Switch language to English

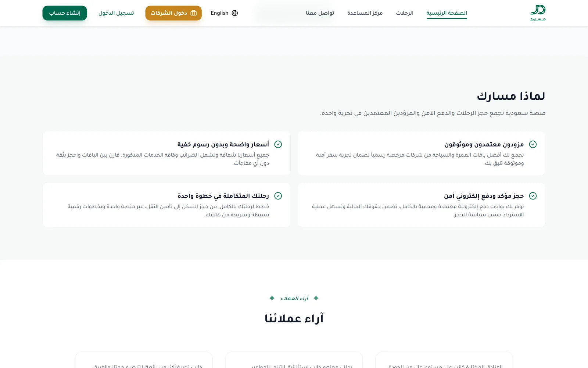point(224,13)
